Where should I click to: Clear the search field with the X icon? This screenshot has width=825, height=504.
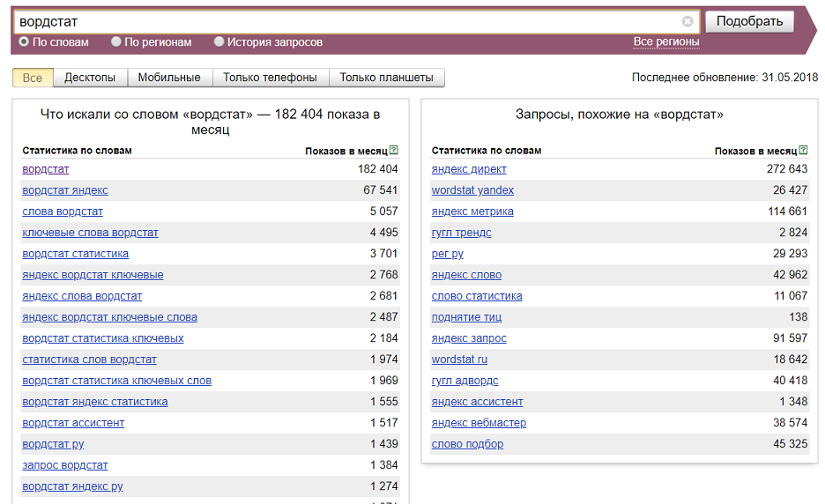click(687, 21)
